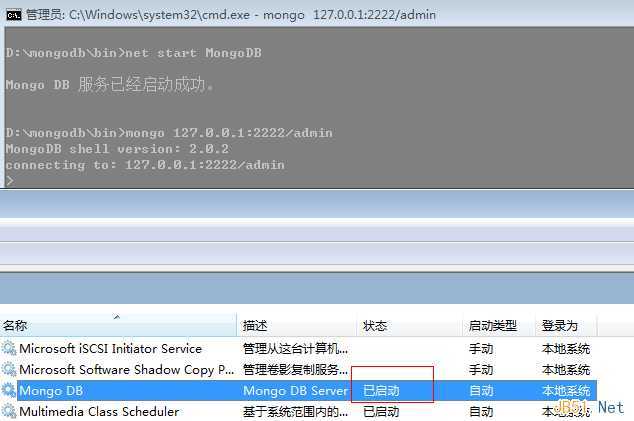634x421 pixels.
Task: Click the gear icon for Multimedia Class Scheduler
Action: pos(8,411)
